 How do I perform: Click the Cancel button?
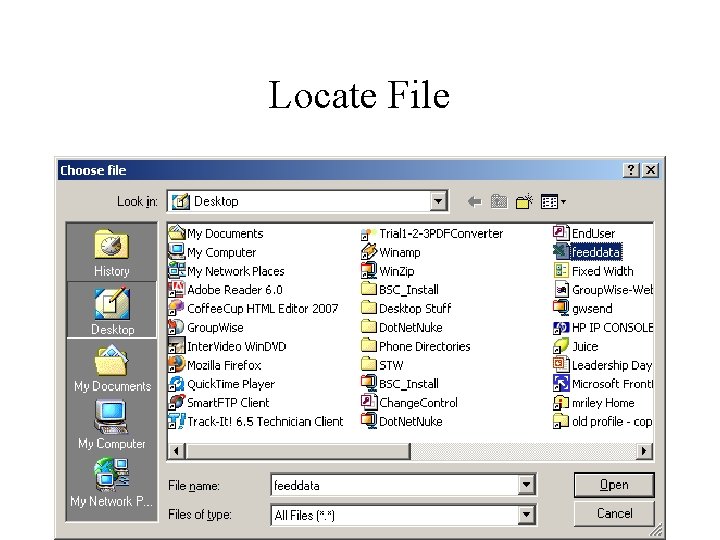pyautogui.click(x=614, y=513)
